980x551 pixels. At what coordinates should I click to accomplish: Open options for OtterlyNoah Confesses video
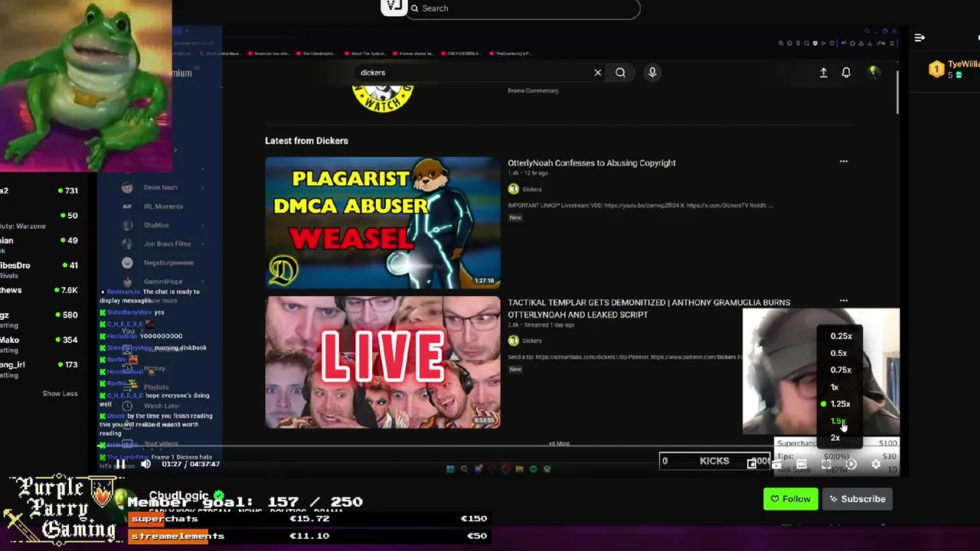click(x=844, y=161)
